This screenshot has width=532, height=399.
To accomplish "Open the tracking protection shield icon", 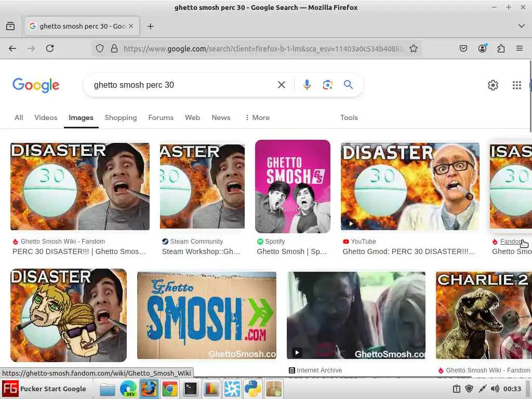I will point(99,48).
